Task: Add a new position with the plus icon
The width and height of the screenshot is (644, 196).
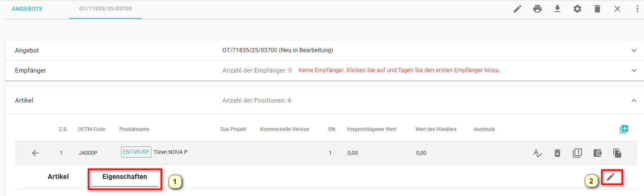Action: click(x=624, y=129)
